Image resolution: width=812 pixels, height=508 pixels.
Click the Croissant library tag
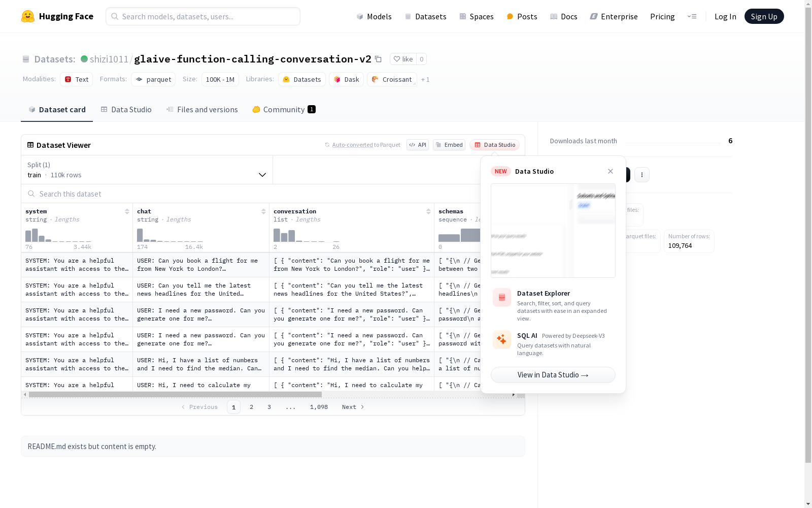point(392,79)
